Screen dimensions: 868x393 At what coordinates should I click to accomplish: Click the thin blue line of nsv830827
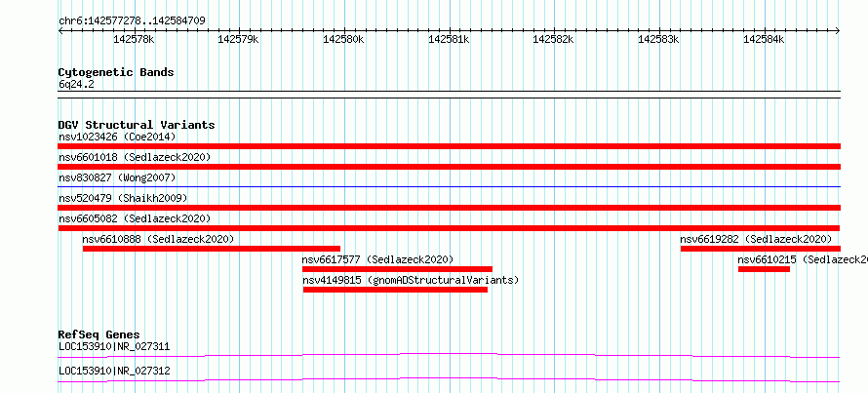(x=449, y=187)
